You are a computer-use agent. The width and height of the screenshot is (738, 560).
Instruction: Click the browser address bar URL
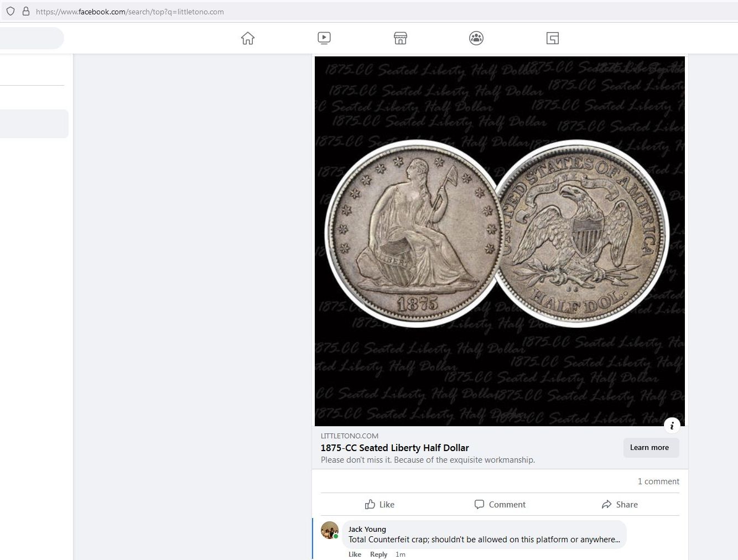coord(130,12)
